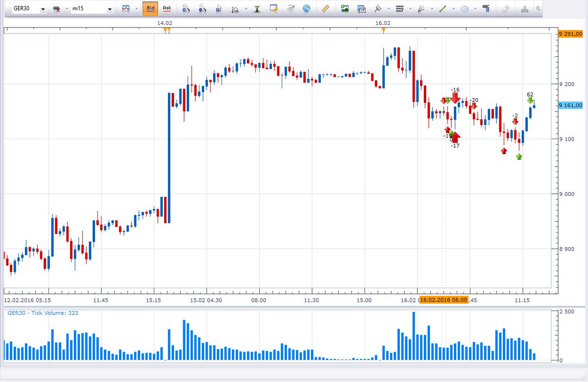Open the Andrews pitchfork tool
588x382 pixels.
coord(380,8)
